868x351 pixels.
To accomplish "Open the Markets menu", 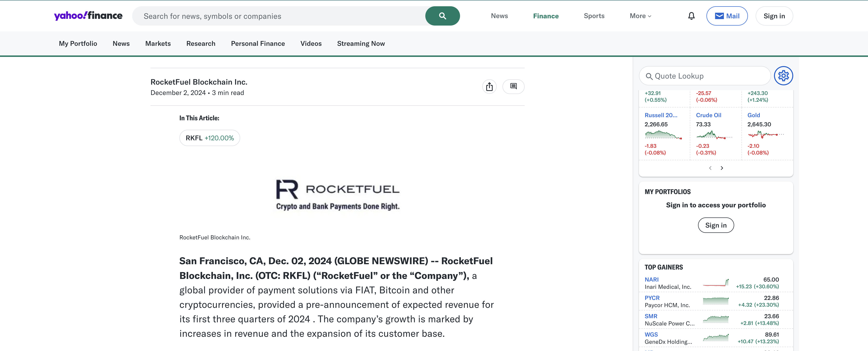I will point(158,43).
